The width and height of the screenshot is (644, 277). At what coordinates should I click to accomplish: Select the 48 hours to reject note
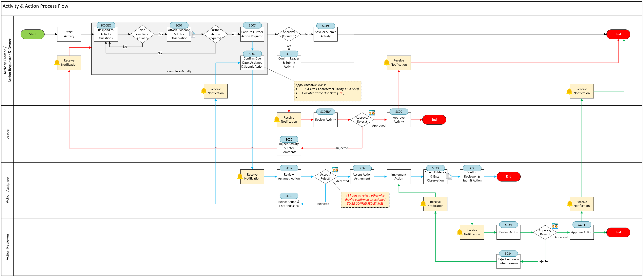click(365, 199)
